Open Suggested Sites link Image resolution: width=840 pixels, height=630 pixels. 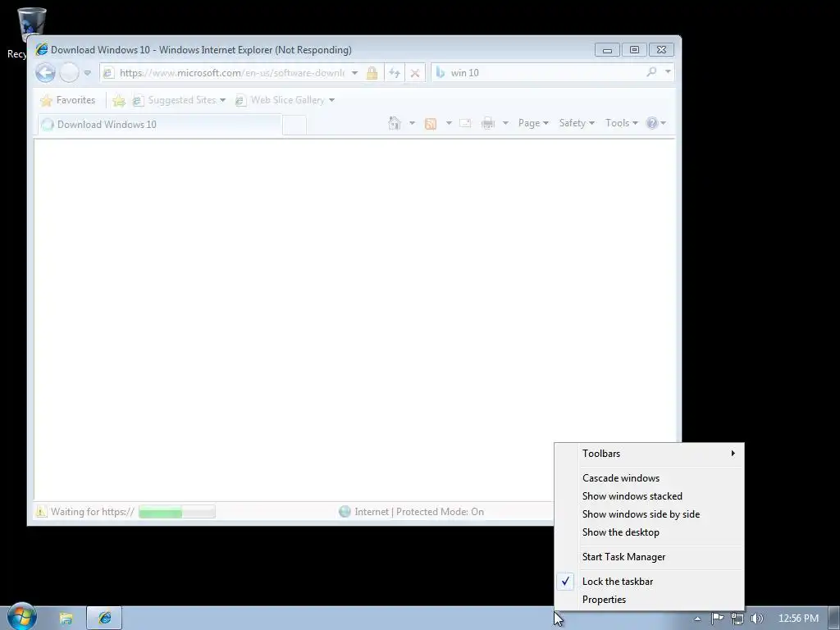(179, 100)
